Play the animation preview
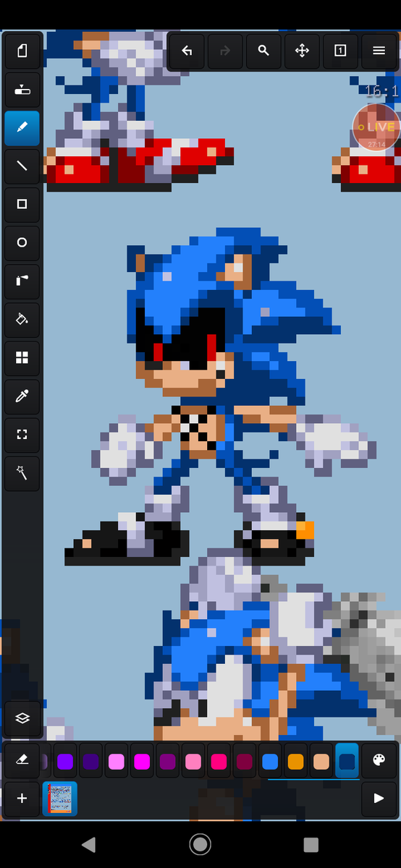Screen dimensions: 401x868 point(379,799)
